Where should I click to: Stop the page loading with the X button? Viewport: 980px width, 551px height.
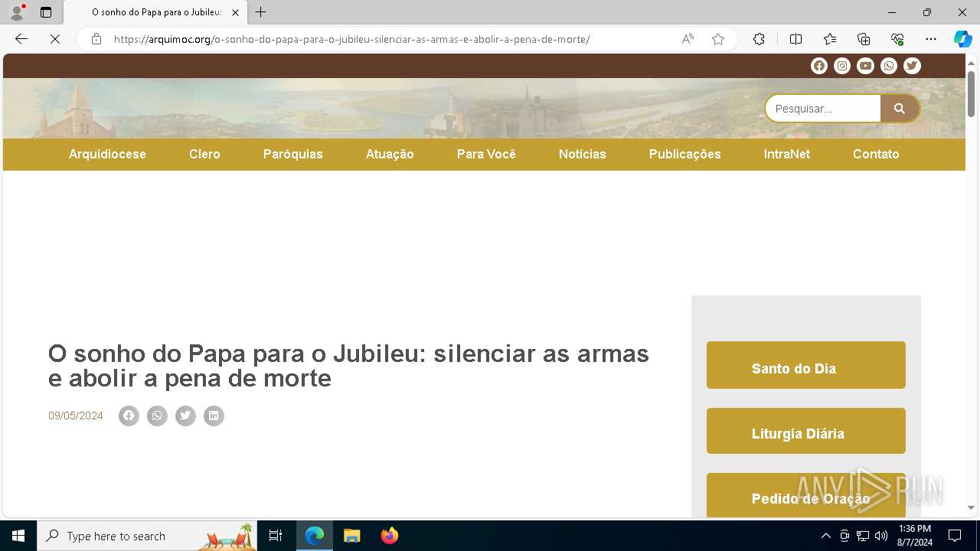tap(55, 39)
